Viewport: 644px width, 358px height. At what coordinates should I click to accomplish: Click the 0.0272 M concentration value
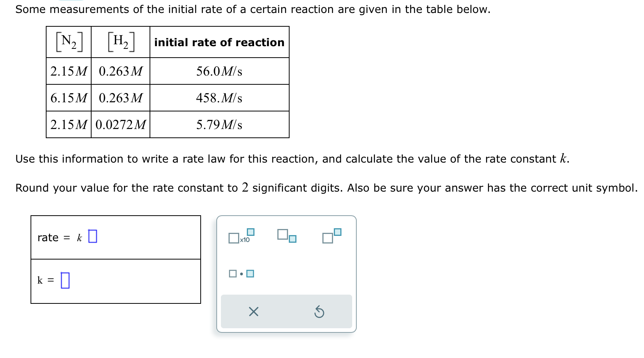[x=120, y=125]
